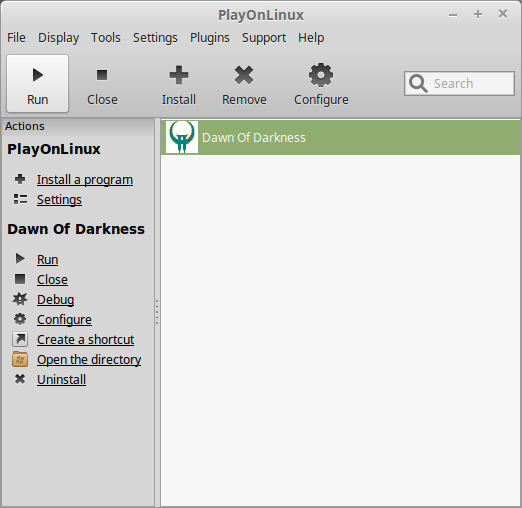Click plus icon beside Install a program
Image resolution: width=522 pixels, height=508 pixels.
click(x=20, y=179)
